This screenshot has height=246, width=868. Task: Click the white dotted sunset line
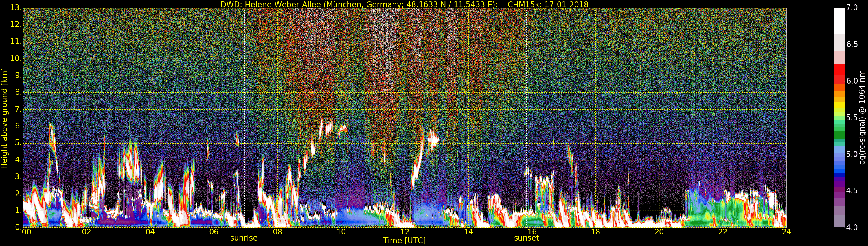click(527, 118)
